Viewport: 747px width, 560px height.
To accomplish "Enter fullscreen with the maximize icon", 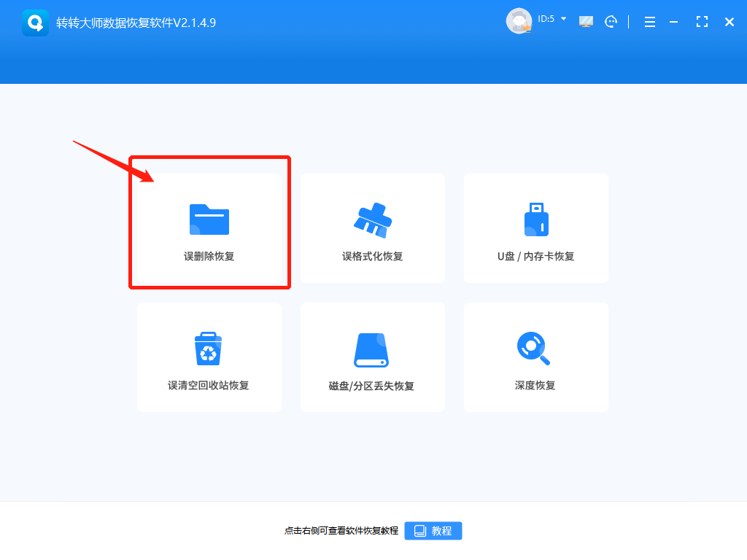I will tap(702, 21).
